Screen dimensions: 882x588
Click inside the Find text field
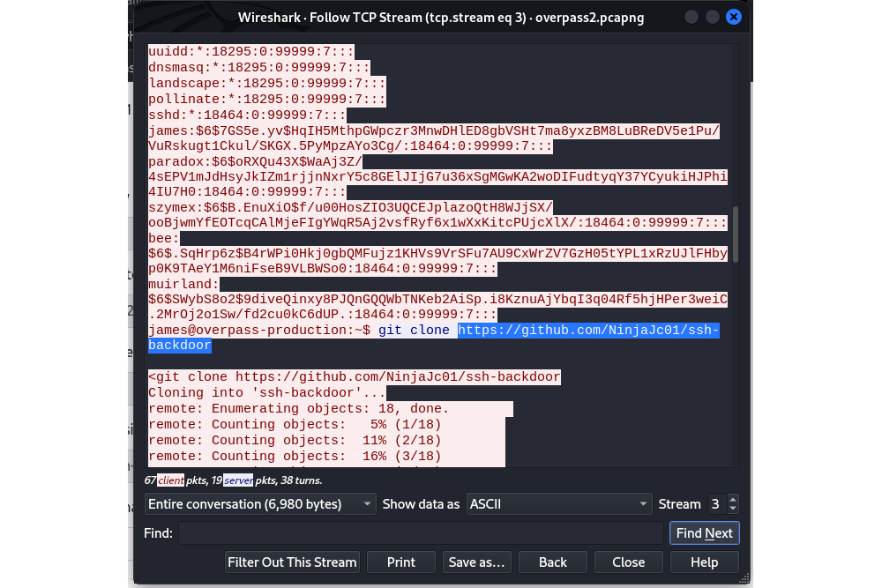click(x=421, y=533)
